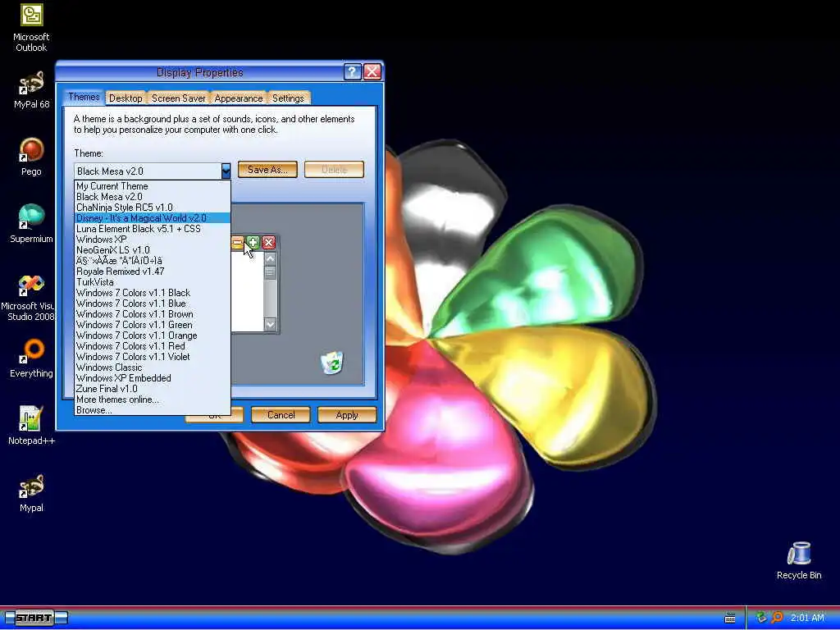
Task: Switch to the Appearance tab
Action: click(x=239, y=98)
